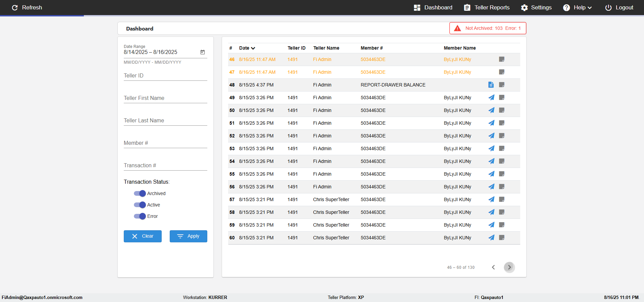Apply the dashboard filters
The image size is (644, 302).
pos(189,236)
